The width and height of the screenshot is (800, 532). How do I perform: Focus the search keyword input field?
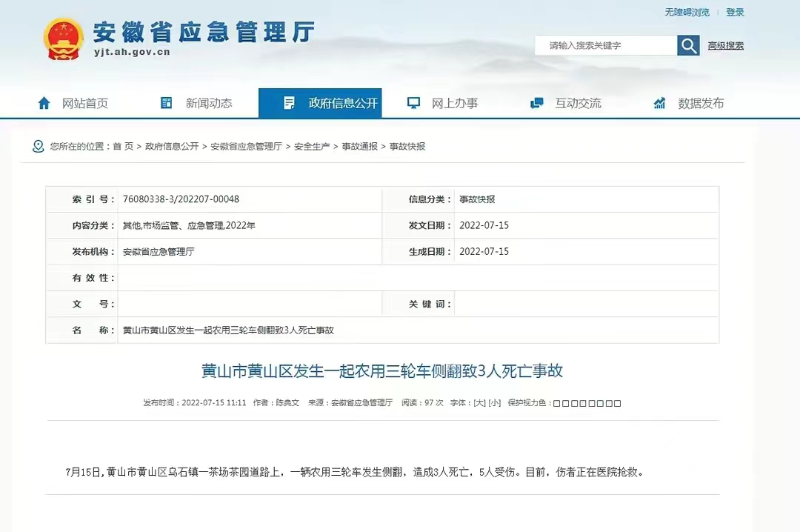pyautogui.click(x=606, y=45)
